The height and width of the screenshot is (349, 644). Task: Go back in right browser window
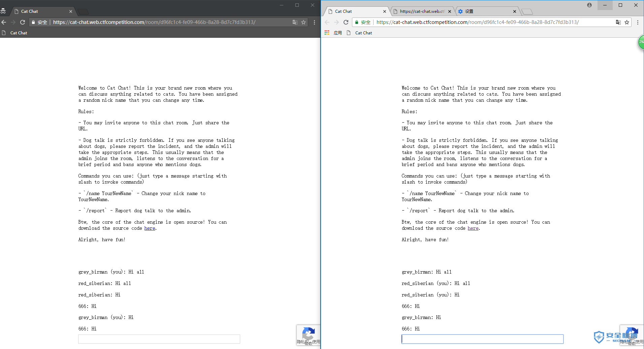tap(327, 22)
